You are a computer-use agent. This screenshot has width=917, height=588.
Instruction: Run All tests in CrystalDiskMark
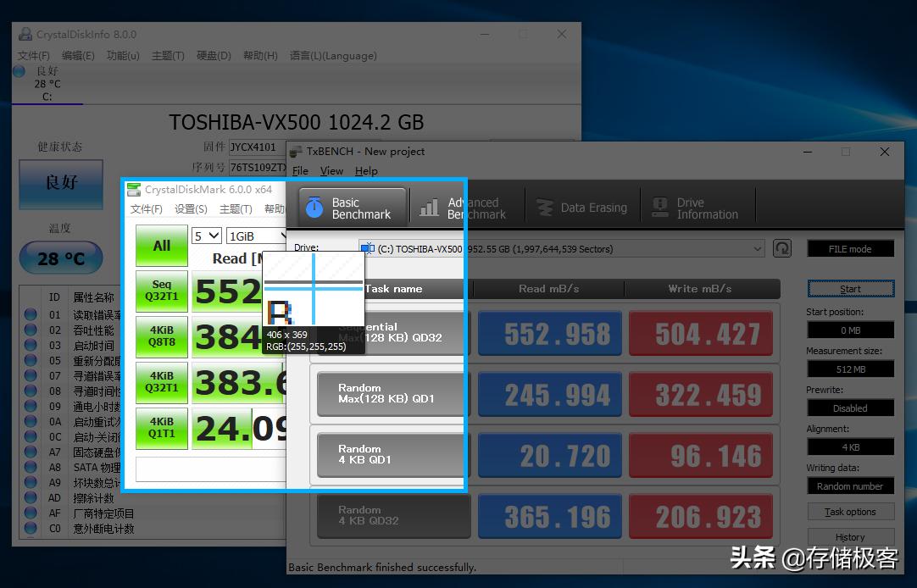pyautogui.click(x=162, y=246)
